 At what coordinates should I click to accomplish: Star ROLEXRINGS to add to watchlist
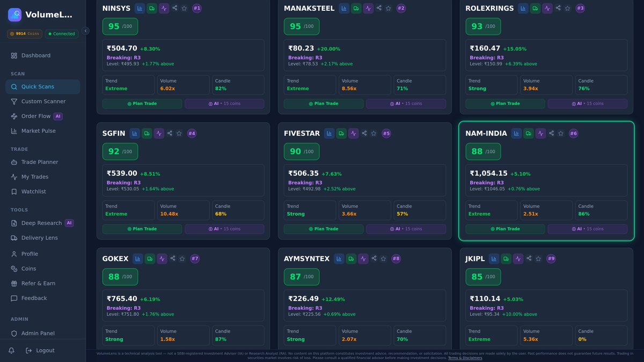tap(567, 8)
